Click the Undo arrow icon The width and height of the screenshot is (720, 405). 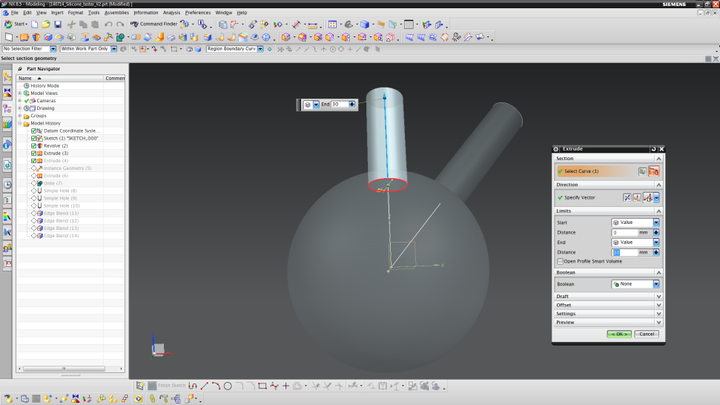[108, 24]
